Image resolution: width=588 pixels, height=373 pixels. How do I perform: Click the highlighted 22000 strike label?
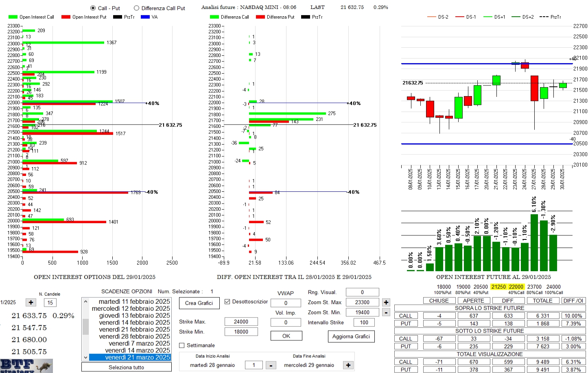point(516,287)
